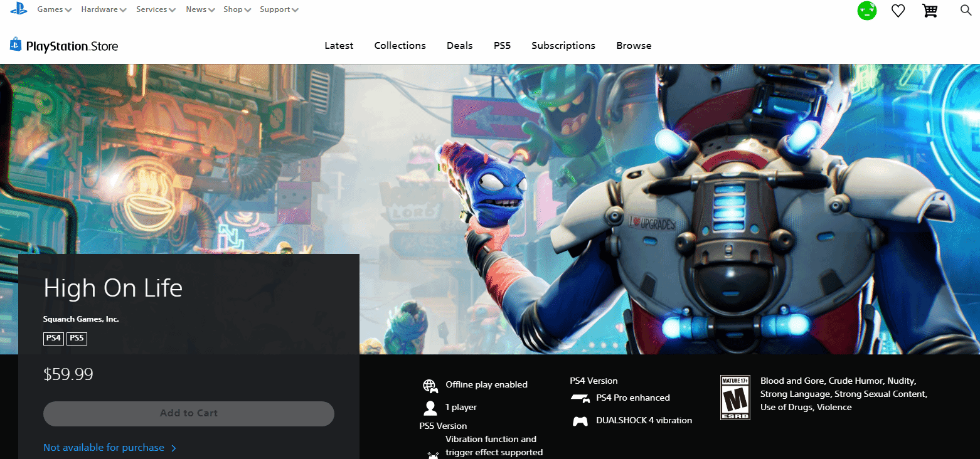
Task: Click the PlayStation logo icon
Action: (19, 9)
